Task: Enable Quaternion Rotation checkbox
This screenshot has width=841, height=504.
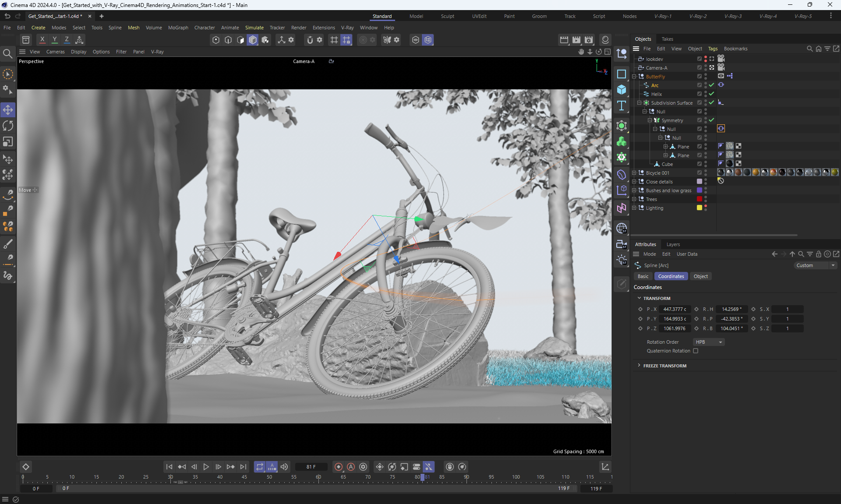Action: tap(696, 351)
